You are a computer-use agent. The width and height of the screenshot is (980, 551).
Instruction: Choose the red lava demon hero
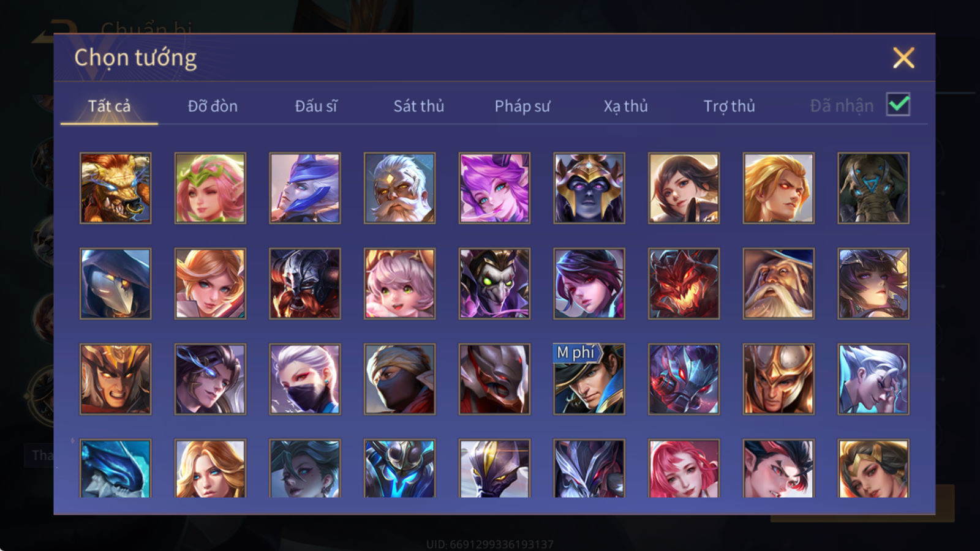(684, 283)
